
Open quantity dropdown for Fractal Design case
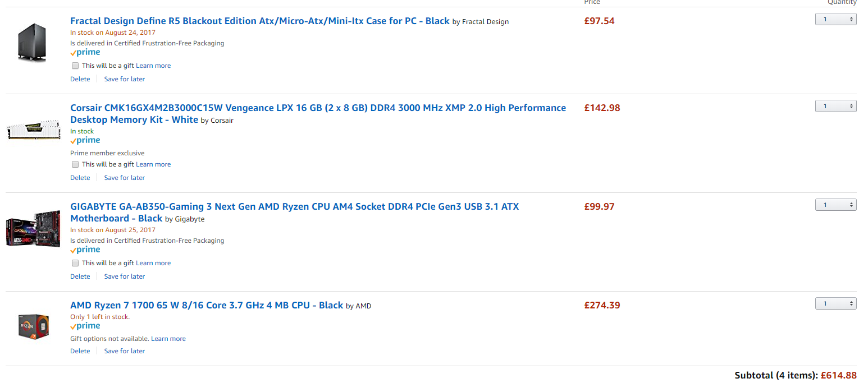click(835, 20)
